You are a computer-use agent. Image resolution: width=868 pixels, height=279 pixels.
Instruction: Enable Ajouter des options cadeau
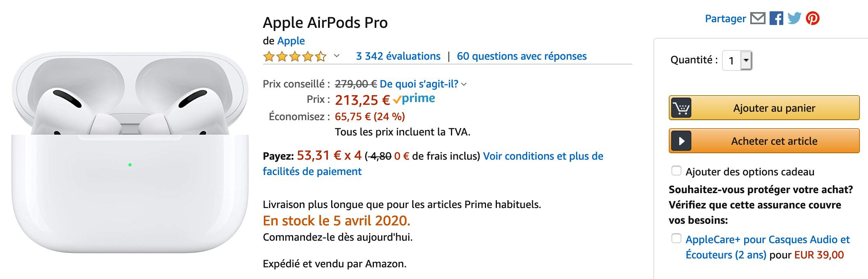click(x=676, y=171)
